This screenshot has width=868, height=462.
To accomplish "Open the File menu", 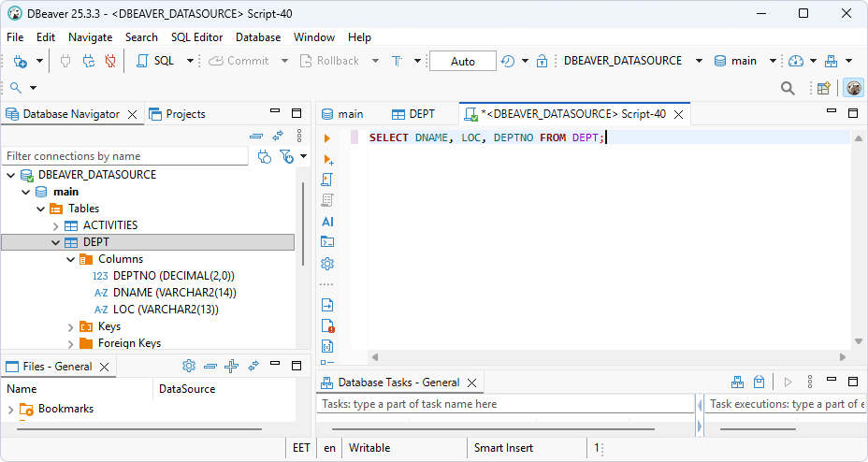I will [x=15, y=37].
